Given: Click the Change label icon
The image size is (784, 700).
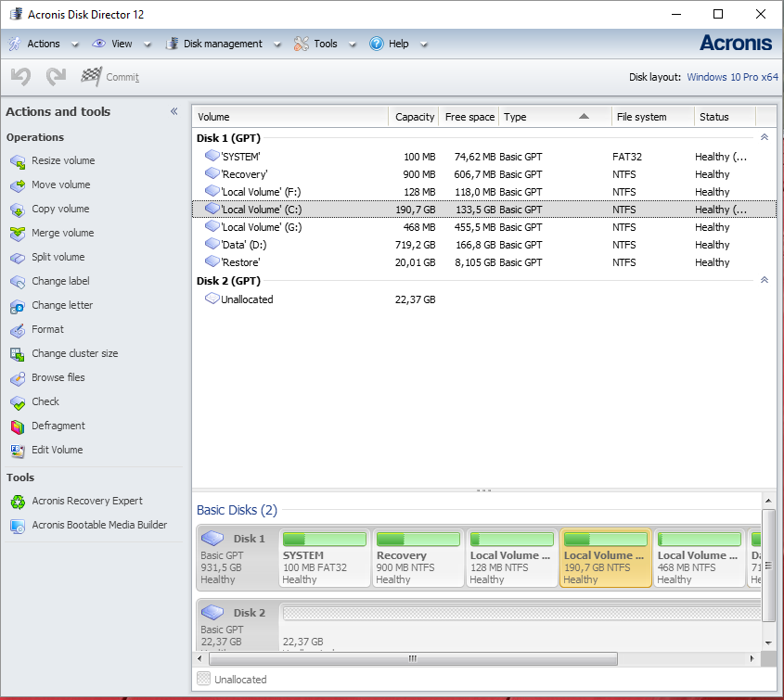Looking at the screenshot, I should (x=18, y=282).
